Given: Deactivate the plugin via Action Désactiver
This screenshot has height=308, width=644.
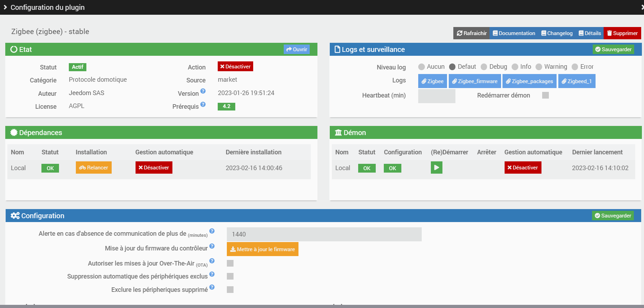Looking at the screenshot, I should pyautogui.click(x=235, y=66).
